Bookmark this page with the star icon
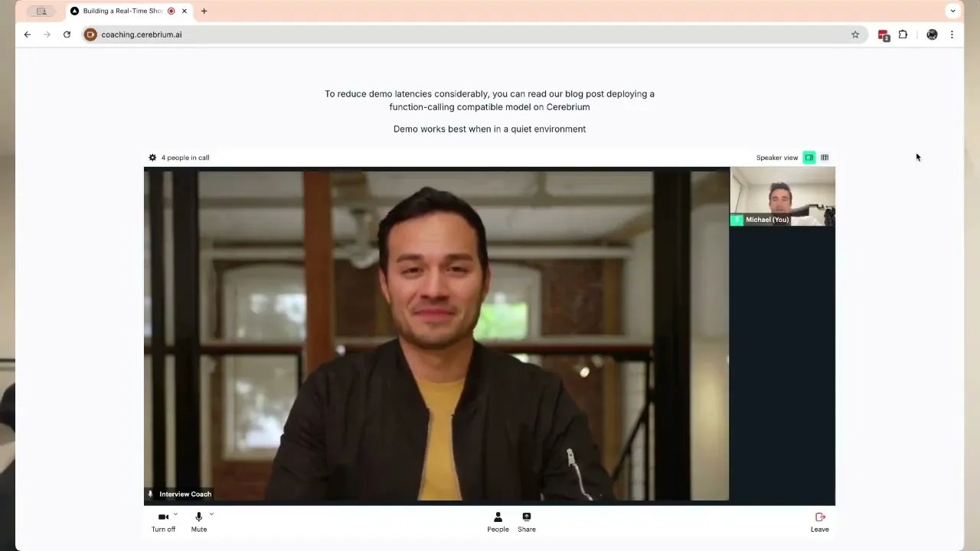Screen dimensions: 980x551 tap(855, 34)
